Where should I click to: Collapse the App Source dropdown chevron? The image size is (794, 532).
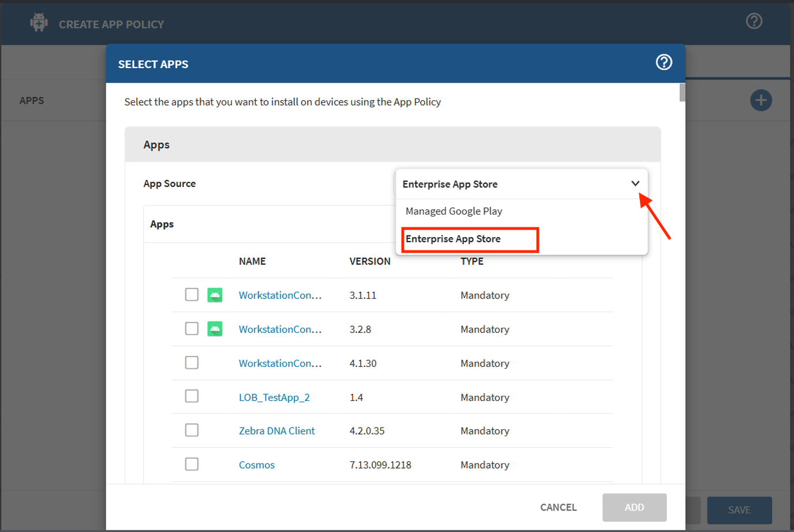[x=635, y=183]
